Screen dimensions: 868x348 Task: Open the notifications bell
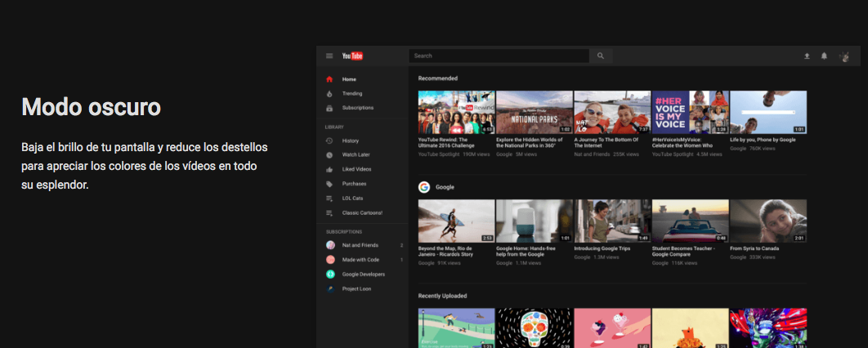click(824, 56)
